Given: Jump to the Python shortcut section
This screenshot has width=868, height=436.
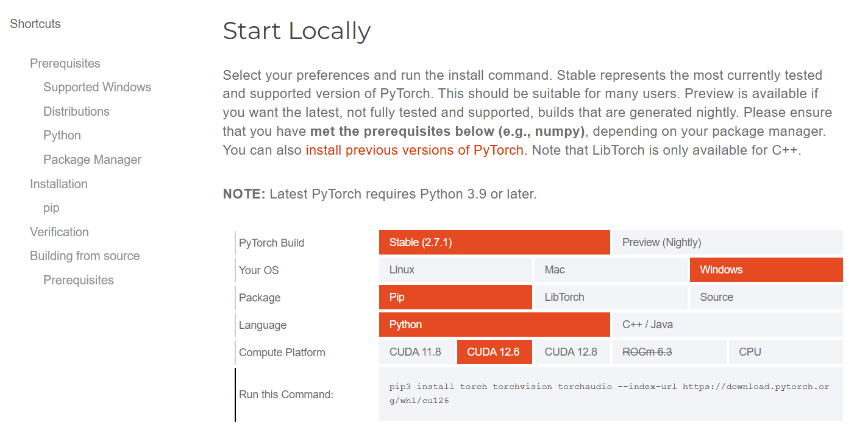Looking at the screenshot, I should pos(62,135).
